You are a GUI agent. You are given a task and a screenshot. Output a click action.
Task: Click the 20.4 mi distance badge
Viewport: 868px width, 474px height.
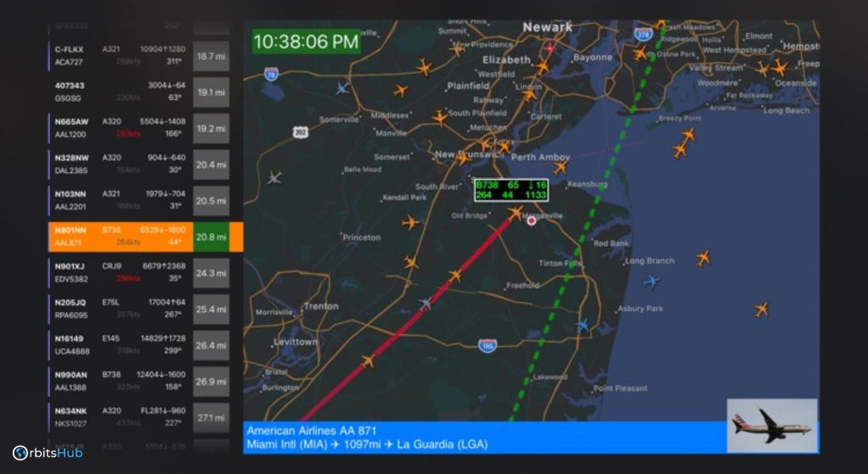[211, 165]
